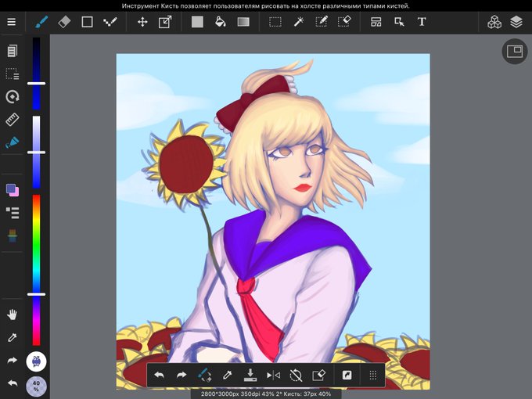Open the rotate canvas option in sidebar
The width and height of the screenshot is (532, 399).
[13, 97]
